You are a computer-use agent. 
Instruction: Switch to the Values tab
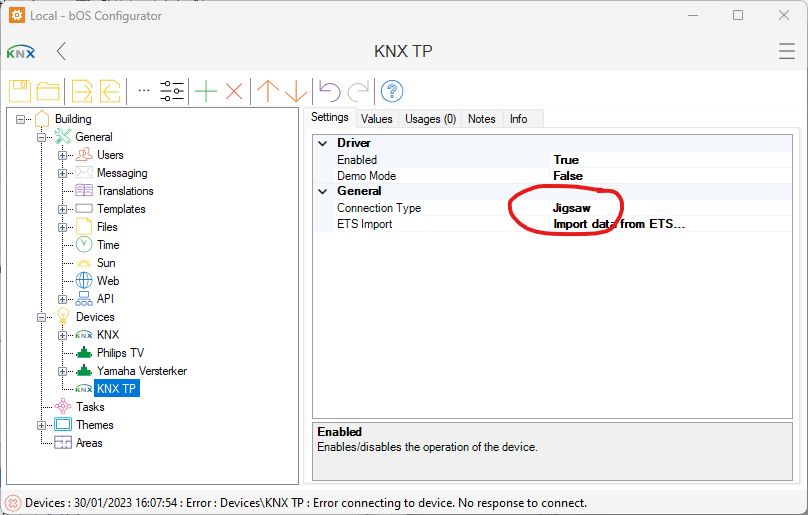[376, 119]
